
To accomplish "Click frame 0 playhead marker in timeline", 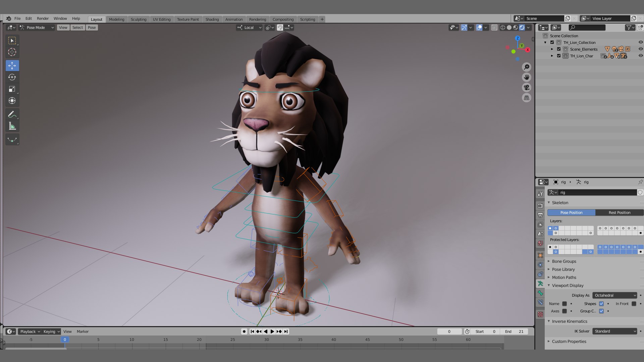I will pos(65,340).
